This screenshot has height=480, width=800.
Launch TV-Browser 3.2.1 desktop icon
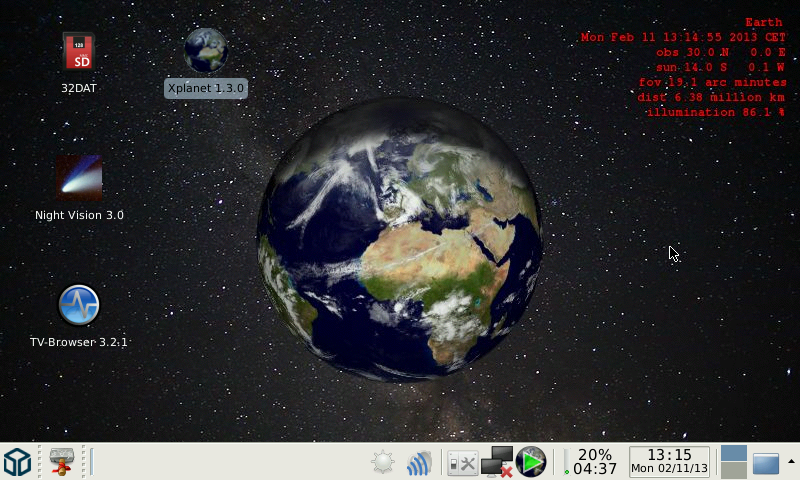tap(79, 306)
